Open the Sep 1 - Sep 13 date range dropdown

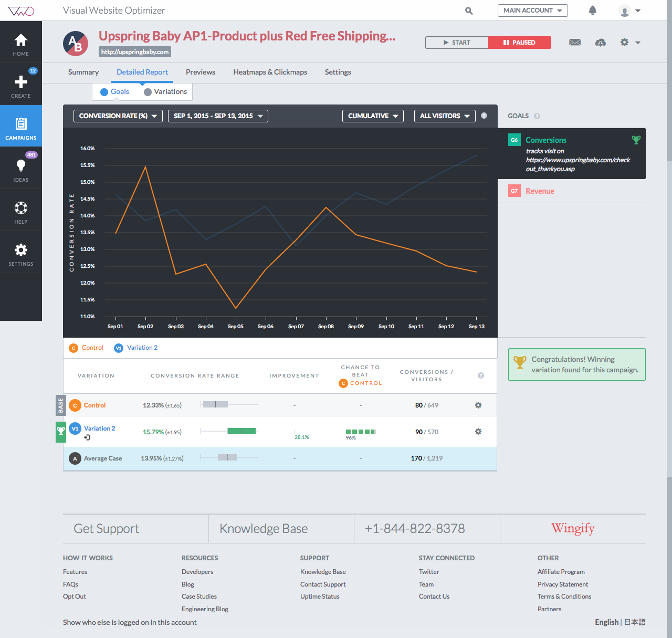click(218, 116)
